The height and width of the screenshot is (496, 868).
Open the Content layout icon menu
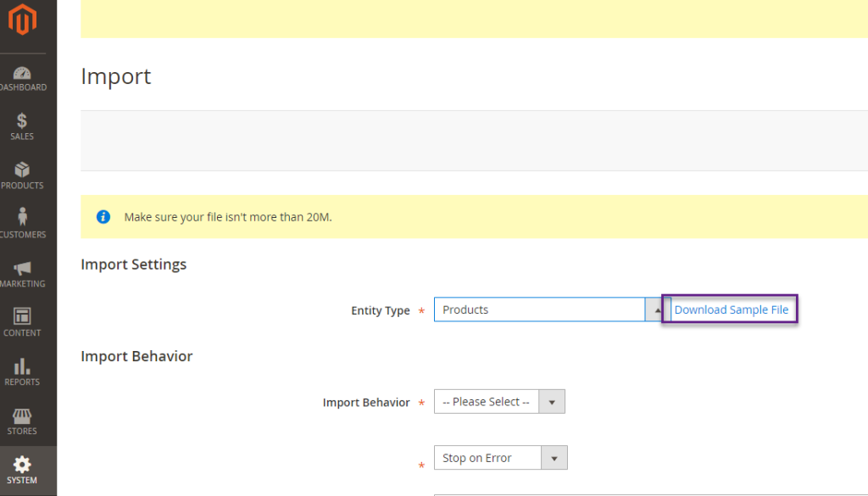pyautogui.click(x=22, y=322)
